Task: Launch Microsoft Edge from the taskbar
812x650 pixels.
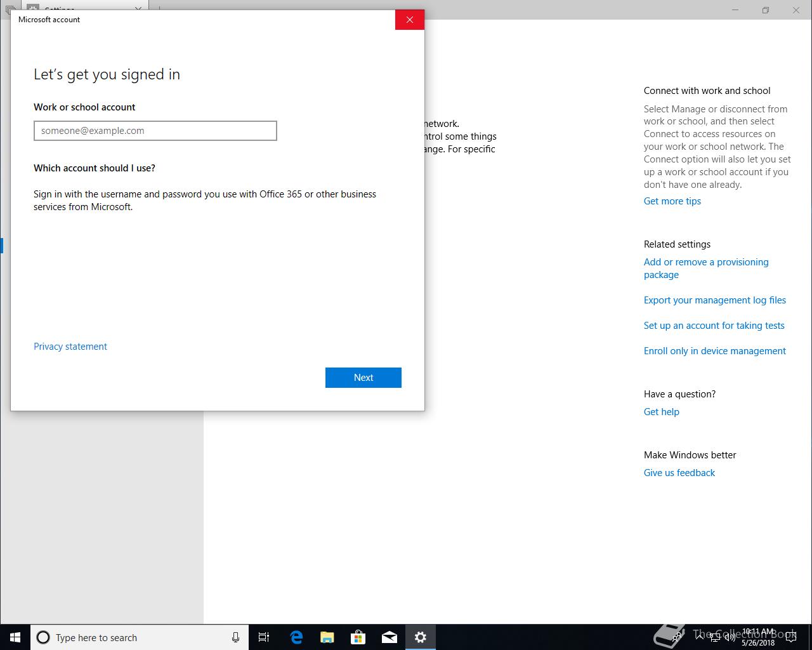Action: [x=296, y=637]
